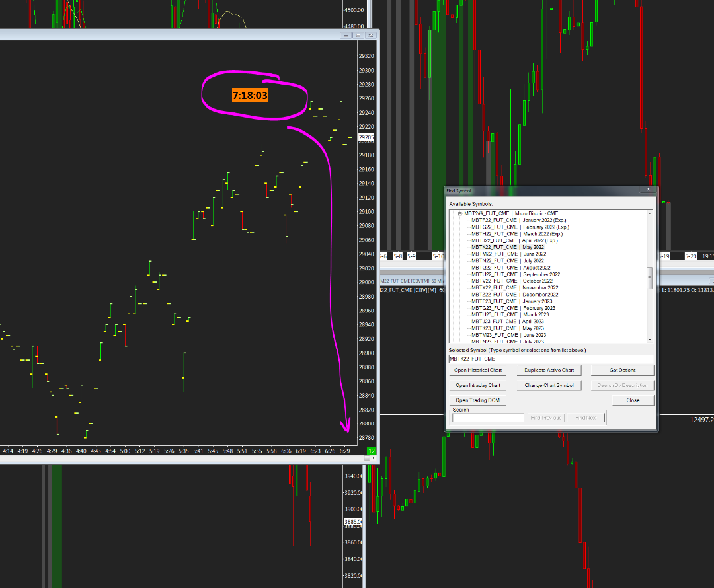Focus the Selected Symbol text field

(551, 359)
